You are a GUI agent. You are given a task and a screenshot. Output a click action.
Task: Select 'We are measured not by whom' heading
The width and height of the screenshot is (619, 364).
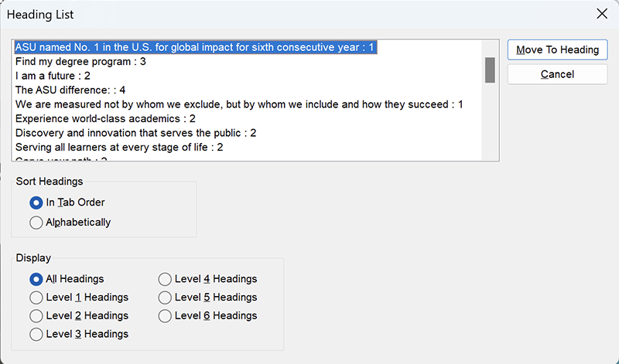coord(239,104)
